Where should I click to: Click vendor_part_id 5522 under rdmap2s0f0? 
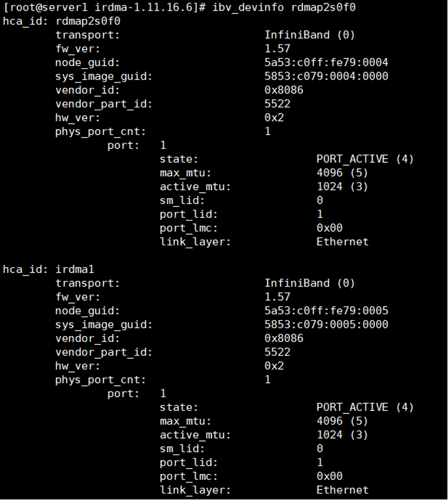[277, 104]
